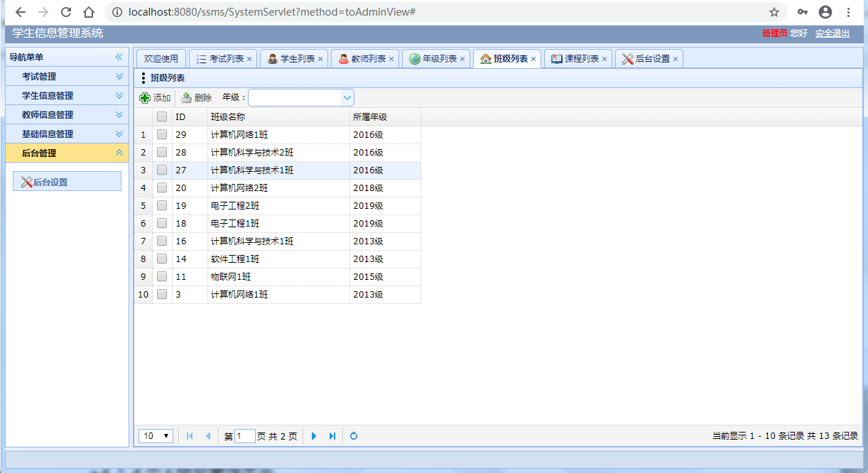Jump to the last page icon
This screenshot has width=868, height=473.
click(x=331, y=435)
